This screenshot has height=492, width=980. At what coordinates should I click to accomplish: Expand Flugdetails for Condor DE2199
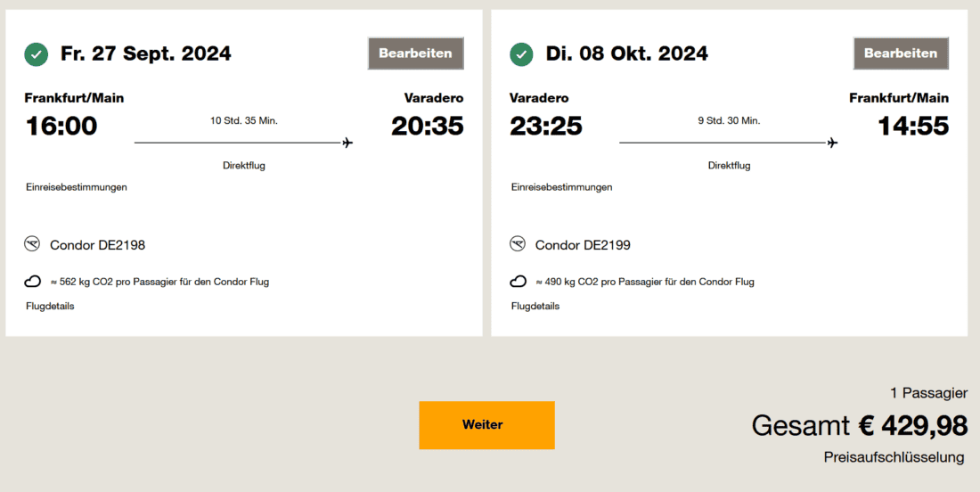535,306
